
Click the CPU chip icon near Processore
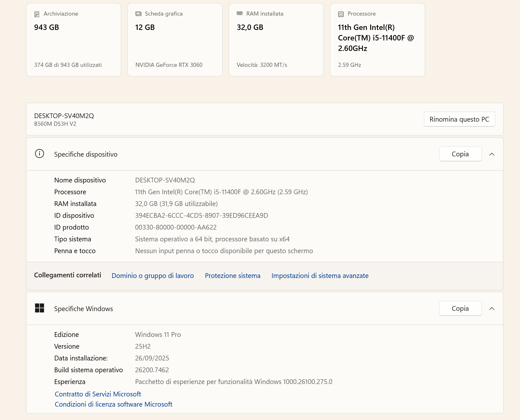[x=341, y=14]
